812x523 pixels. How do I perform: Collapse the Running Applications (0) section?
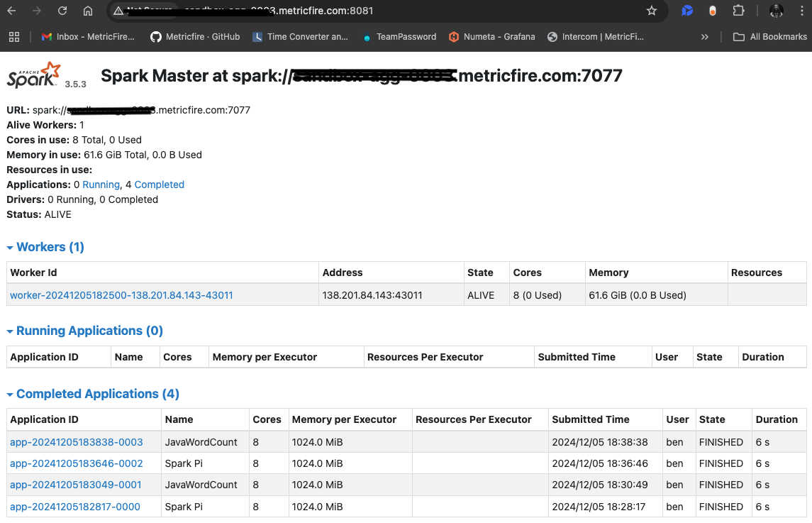click(x=85, y=331)
